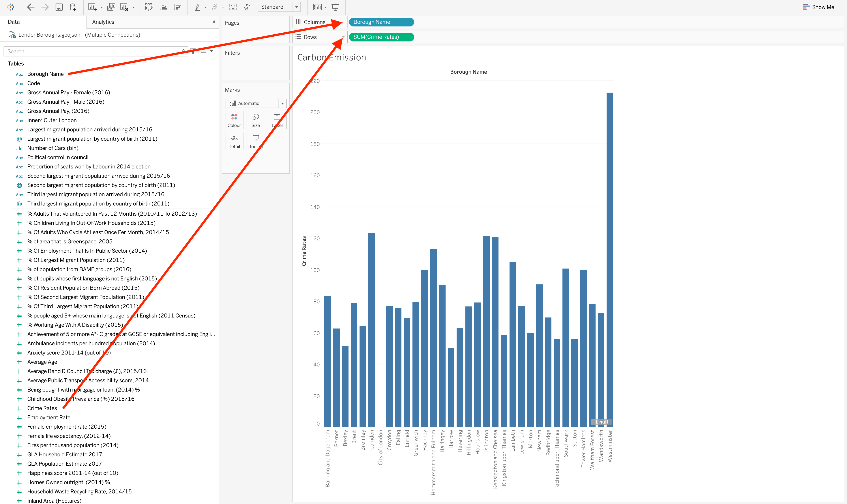
Task: Sort bars descending
Action: tap(177, 7)
